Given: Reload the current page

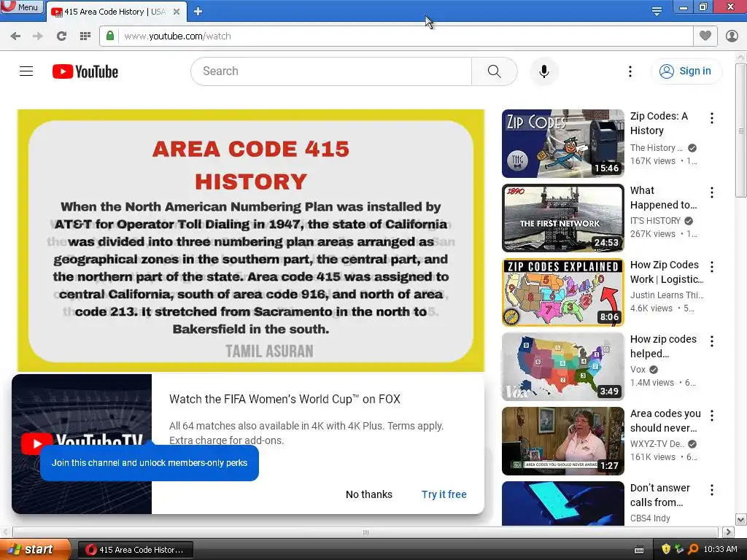Looking at the screenshot, I should coord(61,36).
